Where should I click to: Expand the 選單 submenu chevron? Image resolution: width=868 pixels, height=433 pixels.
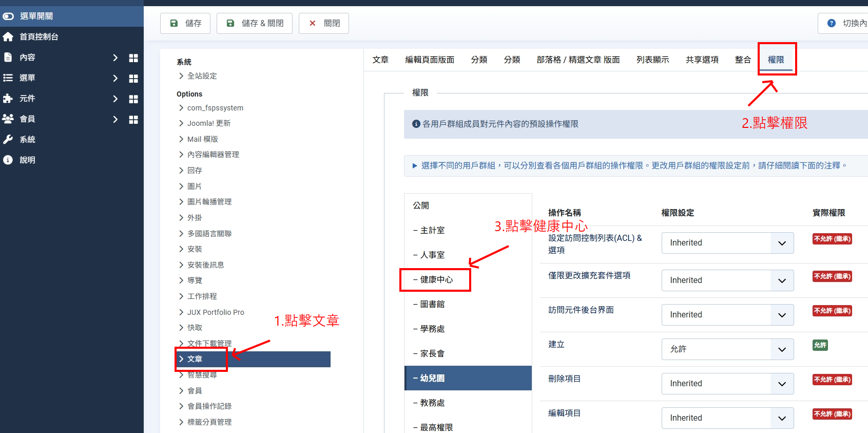point(115,79)
